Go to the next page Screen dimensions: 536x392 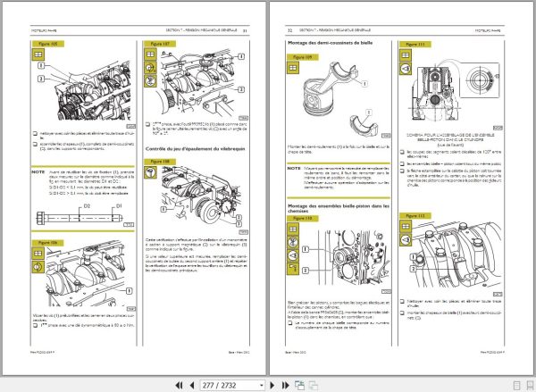click(x=272, y=385)
